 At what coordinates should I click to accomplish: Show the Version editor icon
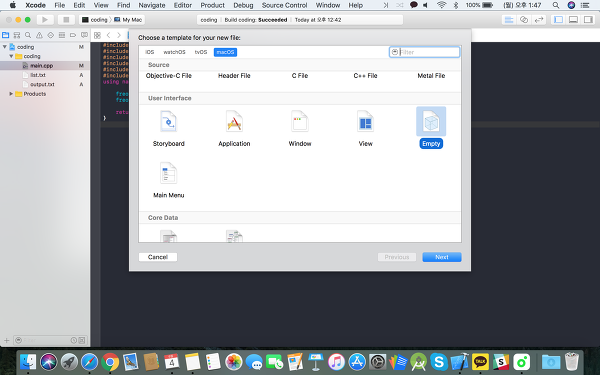coord(539,20)
